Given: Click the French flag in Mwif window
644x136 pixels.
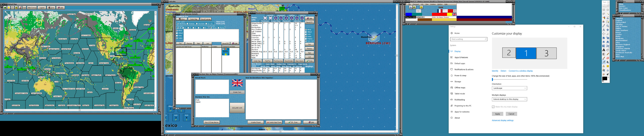Looking at the screenshot, I should point(440,11).
